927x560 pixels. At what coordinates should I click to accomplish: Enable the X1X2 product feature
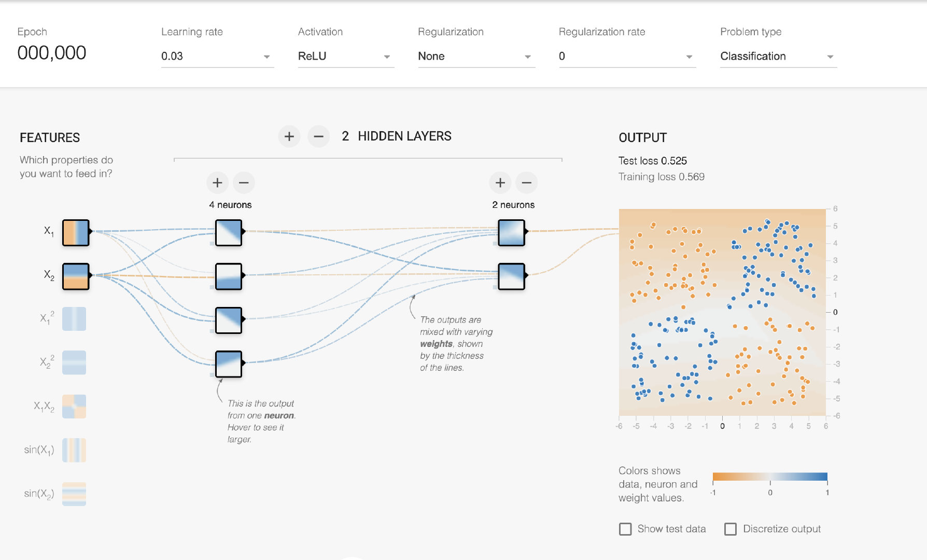[74, 407]
